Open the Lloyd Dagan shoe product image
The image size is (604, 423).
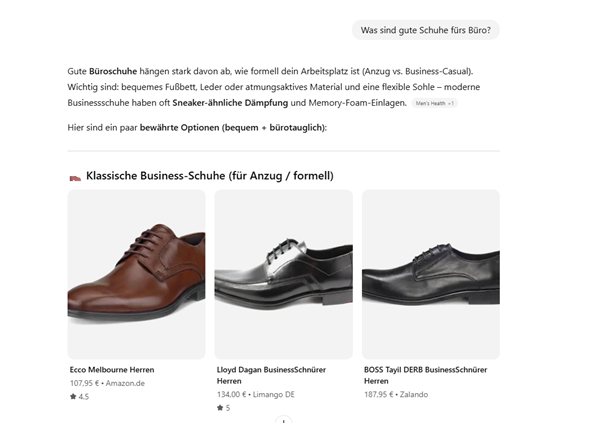[x=283, y=273]
